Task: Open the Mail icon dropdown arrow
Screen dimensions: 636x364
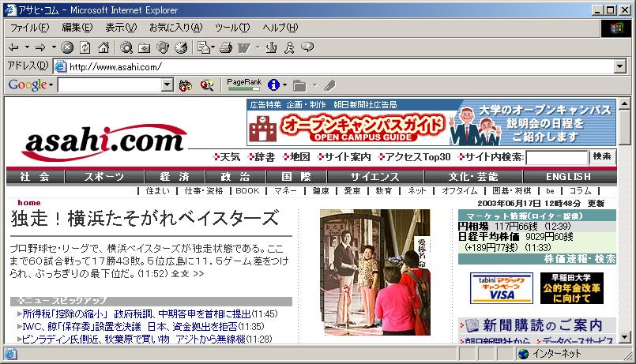Action: (x=213, y=47)
